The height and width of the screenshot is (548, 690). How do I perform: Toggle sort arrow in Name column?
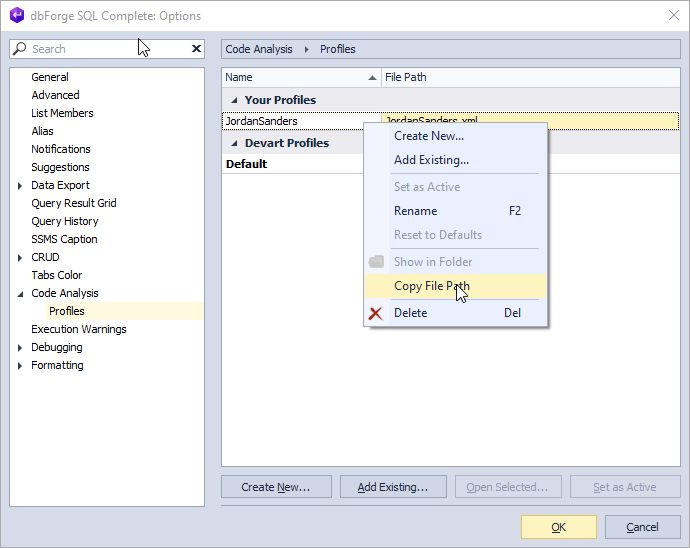[x=372, y=77]
